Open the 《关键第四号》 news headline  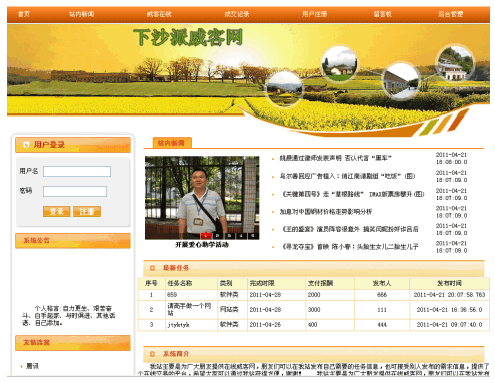353,194
